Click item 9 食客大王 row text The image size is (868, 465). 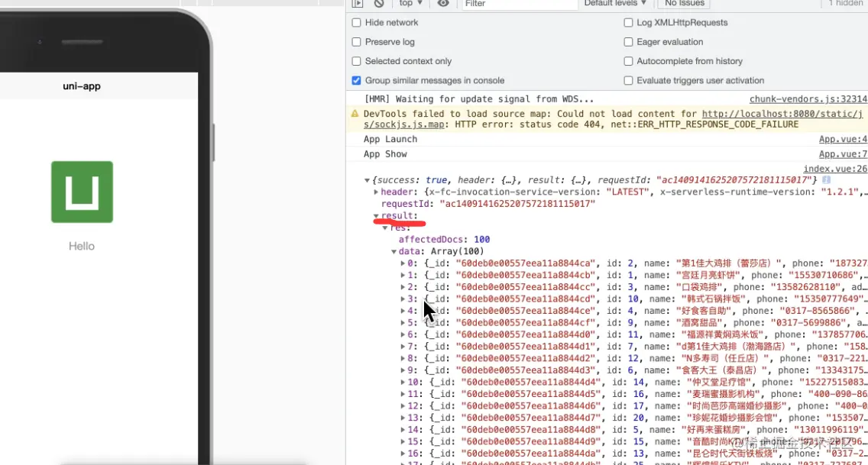tap(636, 370)
